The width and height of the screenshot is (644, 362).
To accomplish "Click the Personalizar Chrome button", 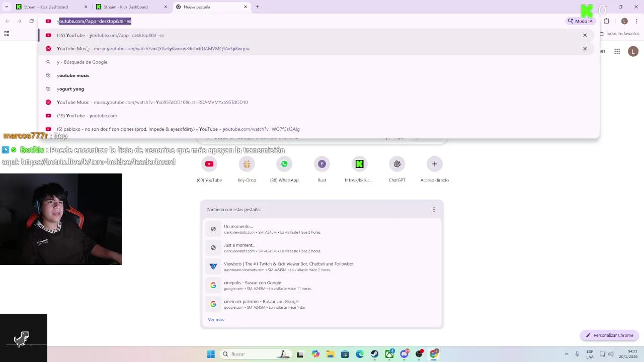I will pyautogui.click(x=609, y=335).
